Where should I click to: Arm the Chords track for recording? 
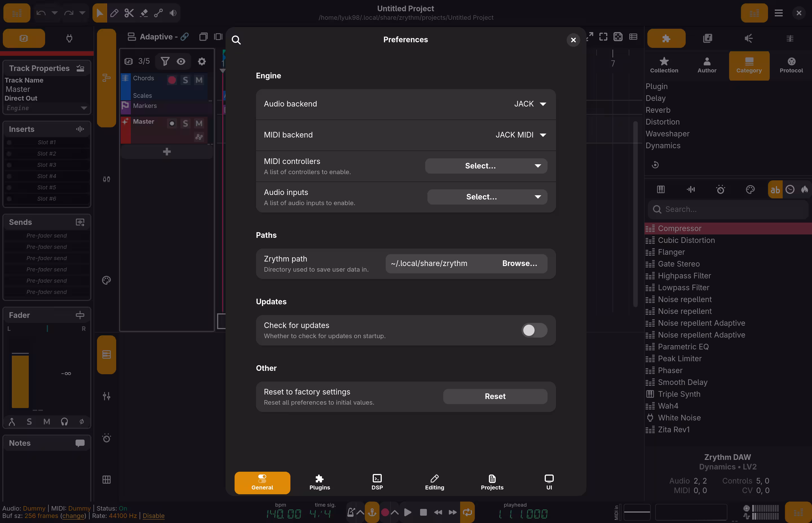pos(172,80)
